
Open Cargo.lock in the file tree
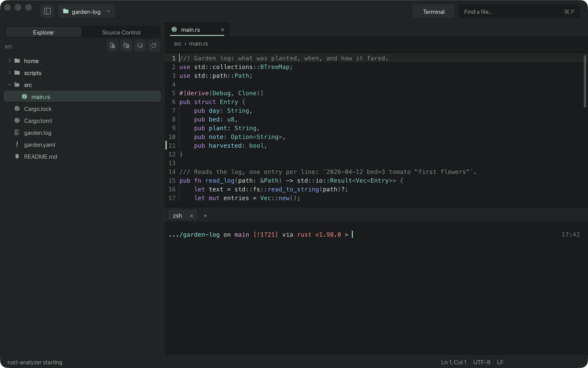(82, 109)
